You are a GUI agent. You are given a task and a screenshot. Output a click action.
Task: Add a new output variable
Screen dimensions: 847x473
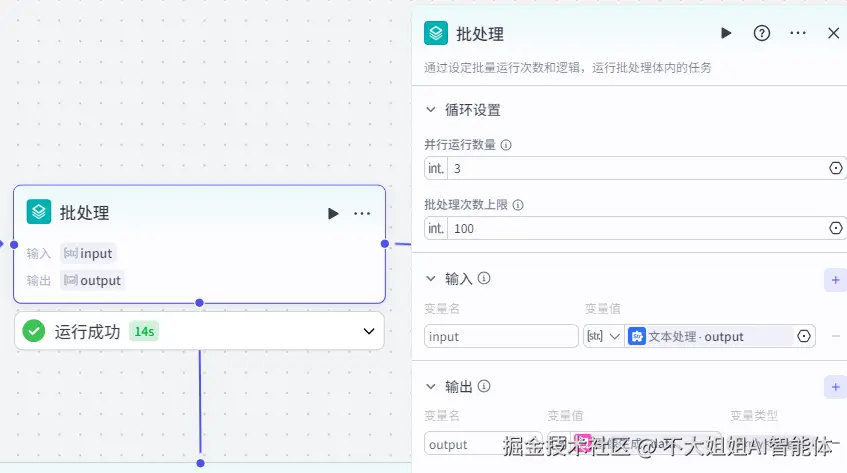tap(835, 387)
